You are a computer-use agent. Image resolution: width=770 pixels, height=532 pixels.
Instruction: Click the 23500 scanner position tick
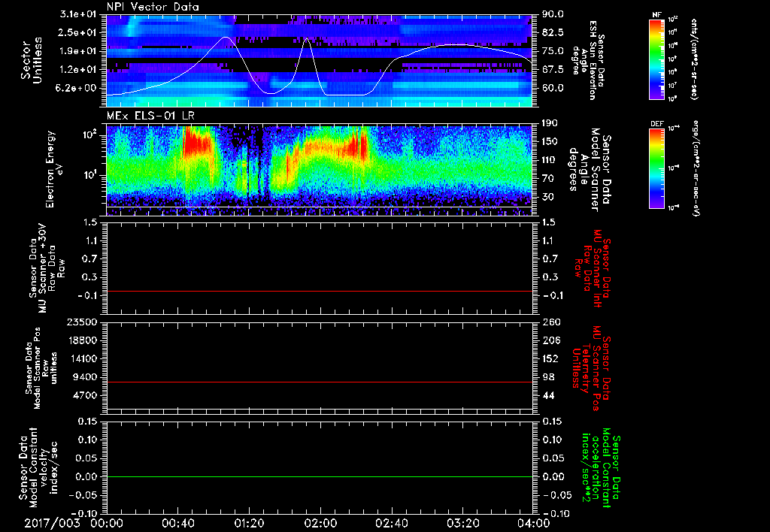(x=82, y=322)
